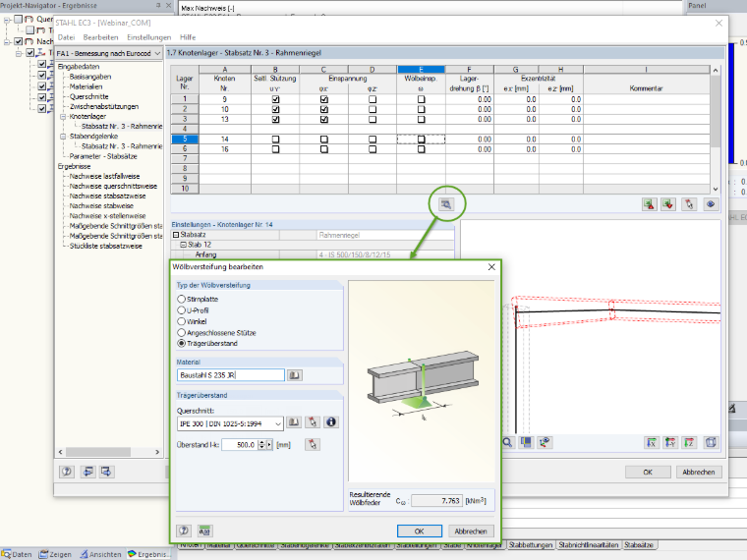Screen dimensions: 747x560
Task: Click the Überstand 500.0 value field
Action: click(240, 445)
